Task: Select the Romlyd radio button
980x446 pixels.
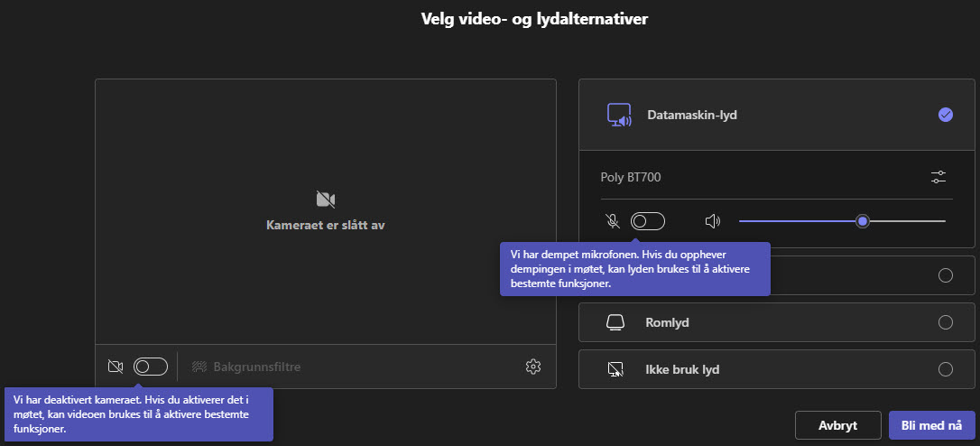Action: 946,323
